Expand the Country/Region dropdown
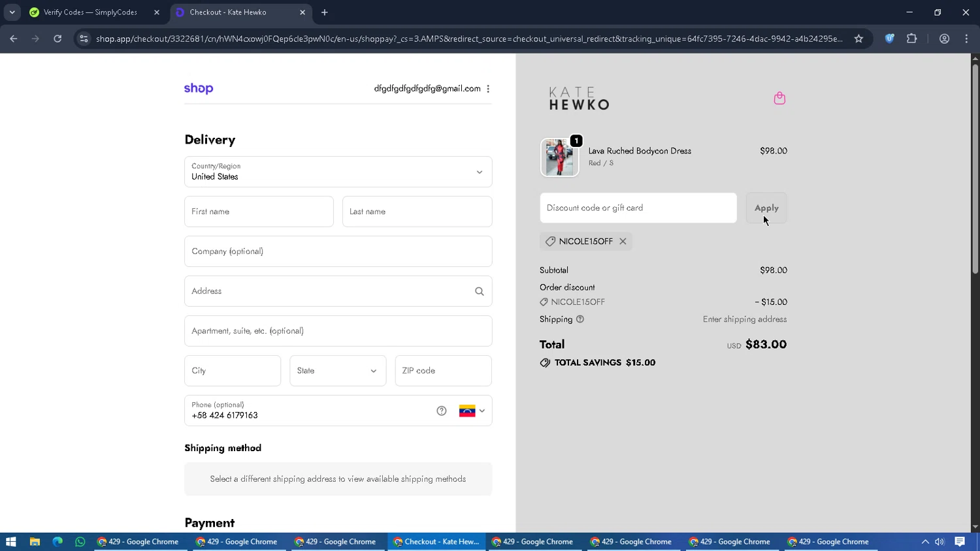Viewport: 980px width, 551px height. pyautogui.click(x=338, y=172)
